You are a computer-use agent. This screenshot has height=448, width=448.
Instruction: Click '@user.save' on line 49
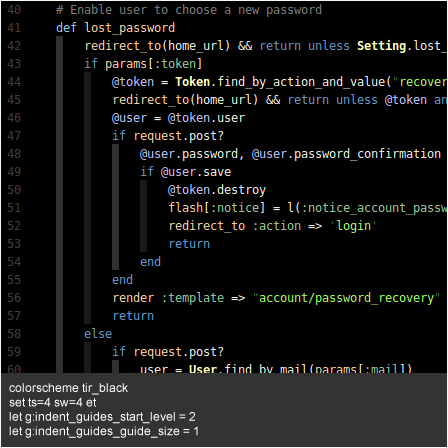[x=196, y=172]
